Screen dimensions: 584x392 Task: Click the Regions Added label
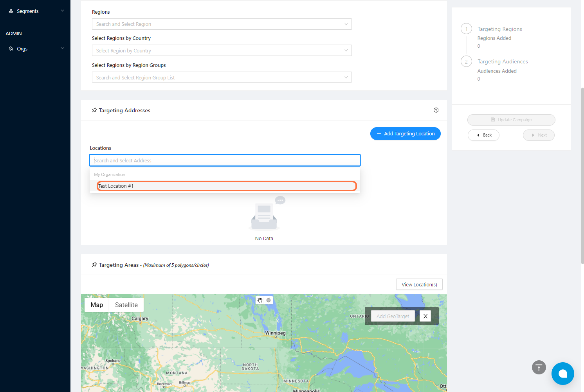(x=494, y=38)
